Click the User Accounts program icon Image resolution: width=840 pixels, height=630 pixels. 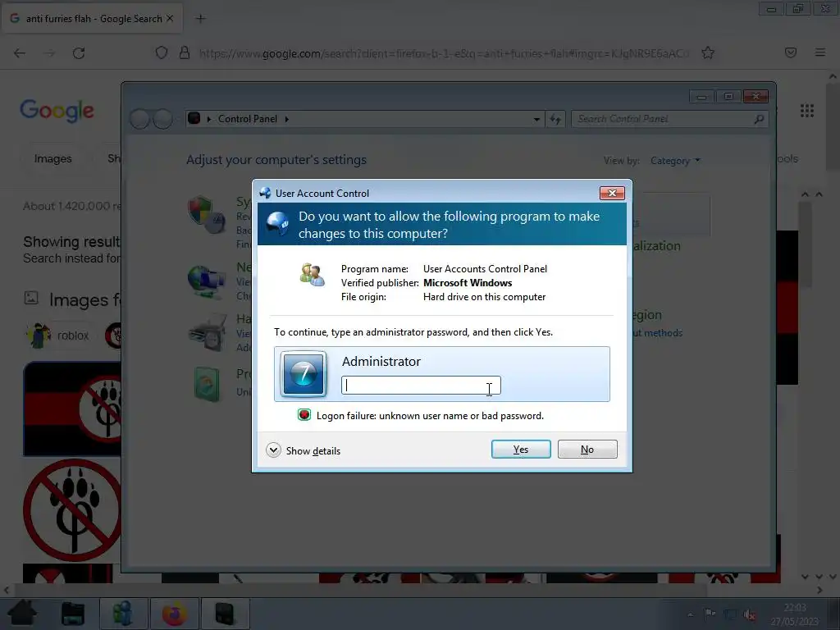coord(313,275)
